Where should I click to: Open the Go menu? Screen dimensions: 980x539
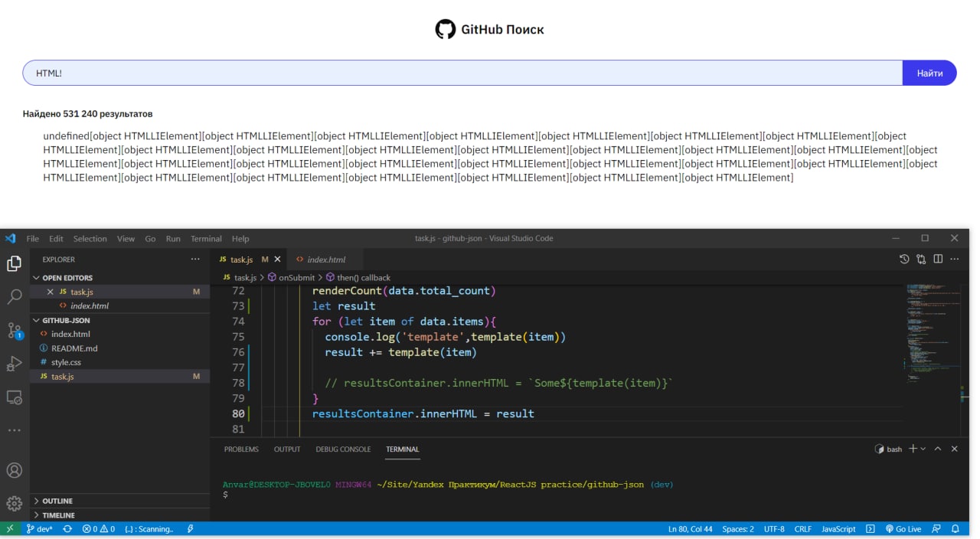click(150, 238)
